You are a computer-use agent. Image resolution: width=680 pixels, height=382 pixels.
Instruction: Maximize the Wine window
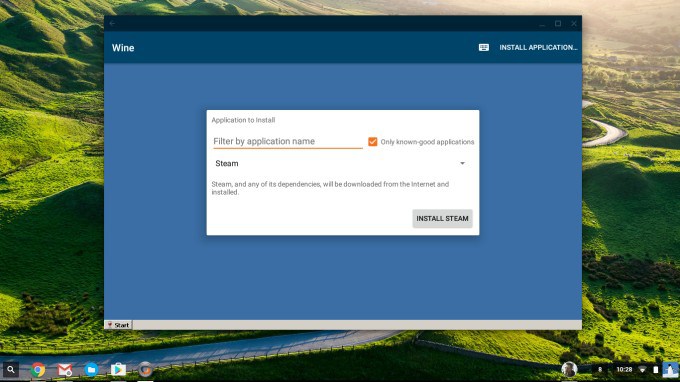[x=558, y=23]
